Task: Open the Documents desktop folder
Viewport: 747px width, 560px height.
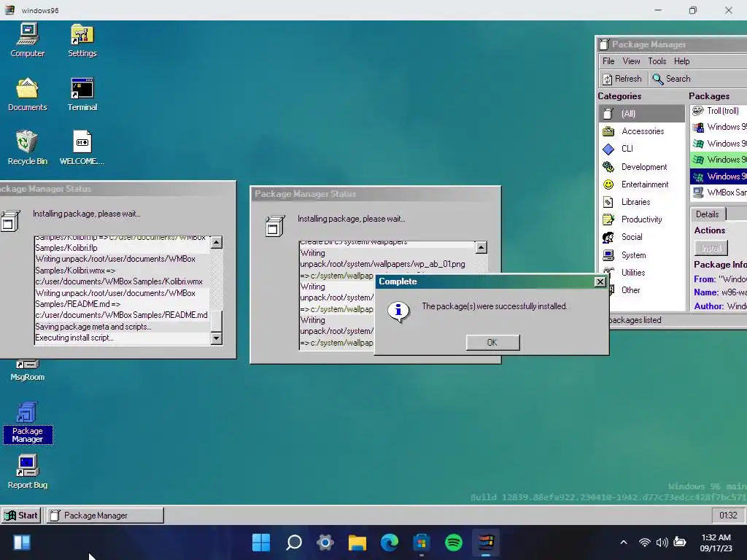Action: 27,94
